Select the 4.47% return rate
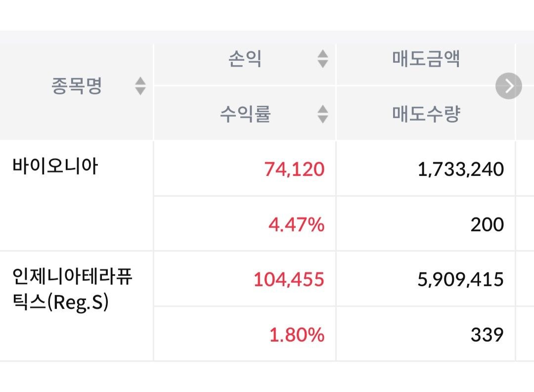534x392 pixels. (x=296, y=225)
